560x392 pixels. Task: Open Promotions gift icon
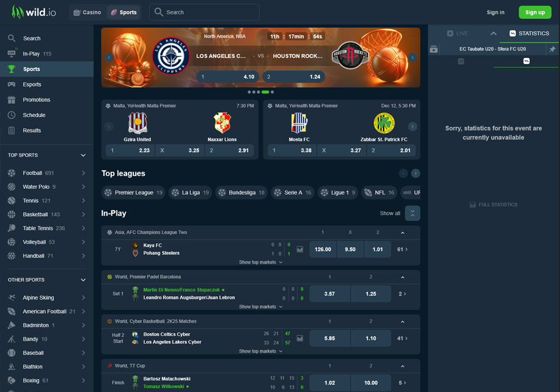pos(11,100)
